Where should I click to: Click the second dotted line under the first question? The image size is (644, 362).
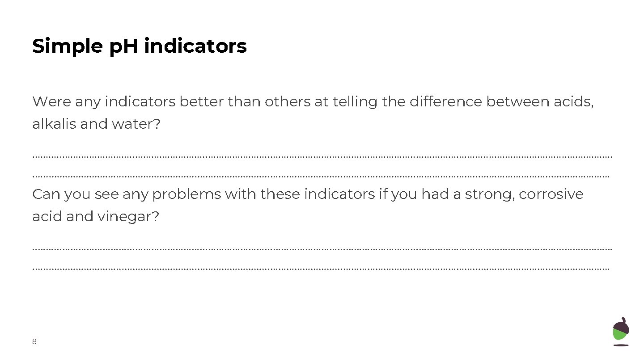[x=321, y=177]
